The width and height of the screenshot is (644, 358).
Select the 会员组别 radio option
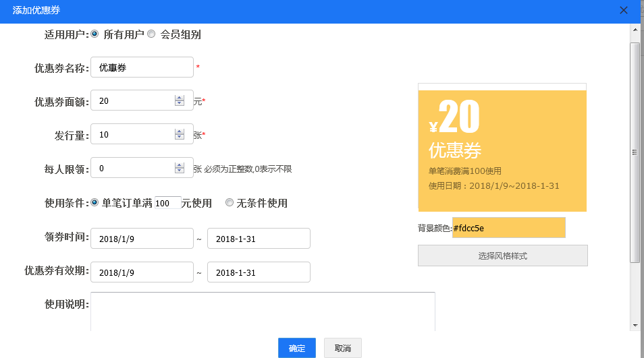(x=151, y=34)
